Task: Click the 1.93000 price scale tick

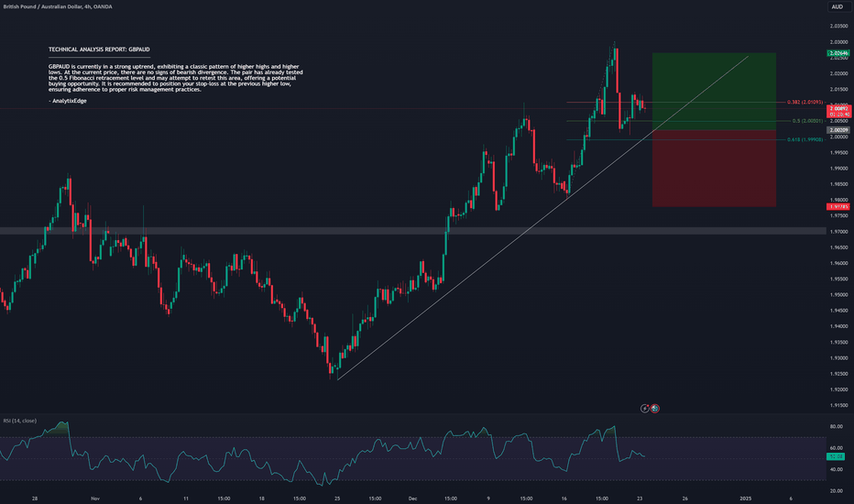Action: [838, 358]
